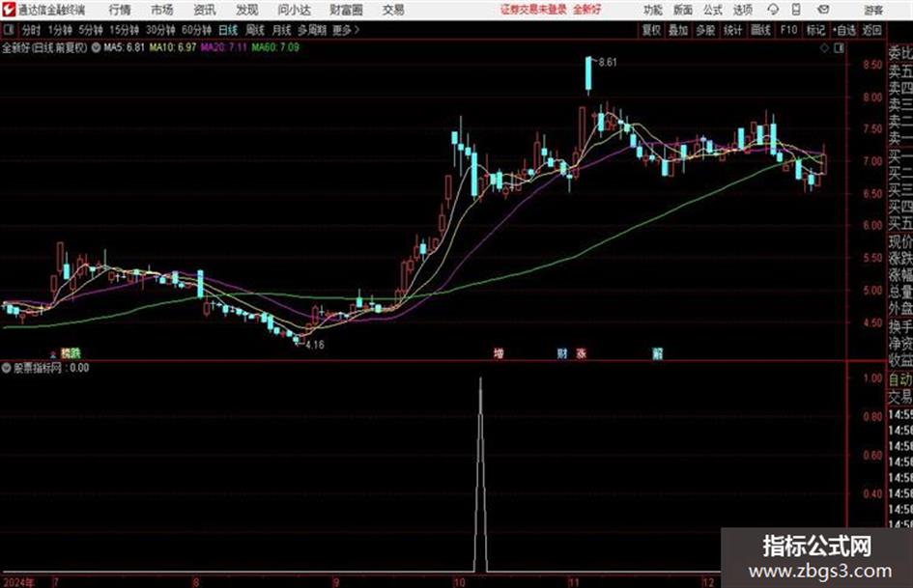Click the 标记 mark button

pyautogui.click(x=815, y=30)
